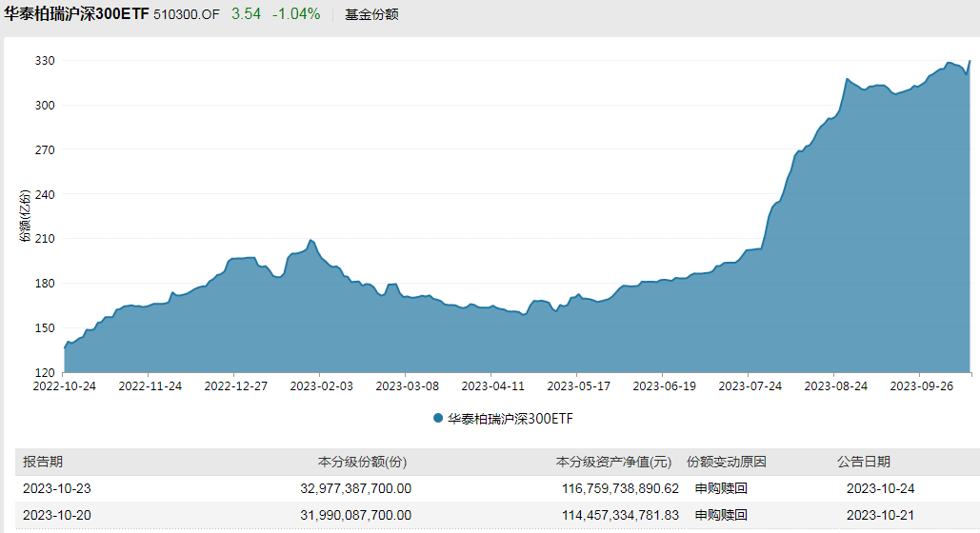Click the blue legend dot below chart
Screen dimensions: 980x533
click(x=438, y=418)
